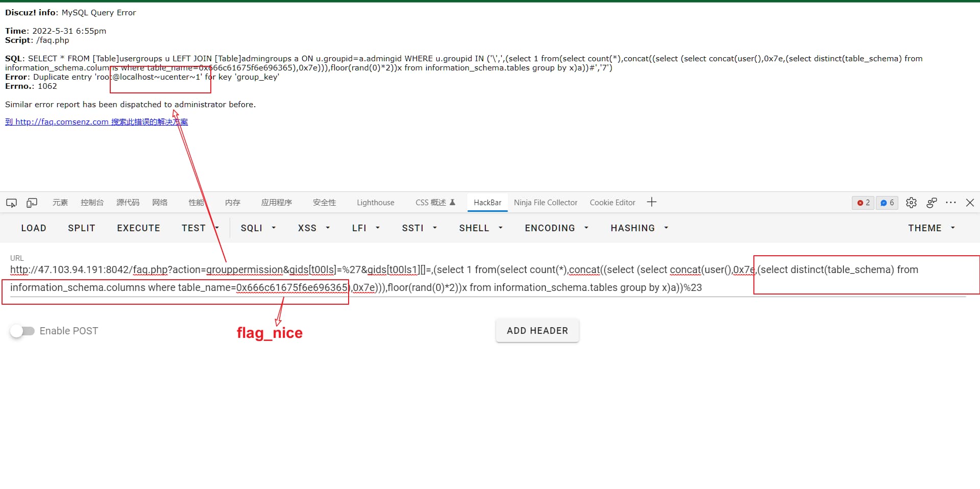Switch to the 性能 (Performance) tab
The width and height of the screenshot is (980, 489).
tap(197, 203)
